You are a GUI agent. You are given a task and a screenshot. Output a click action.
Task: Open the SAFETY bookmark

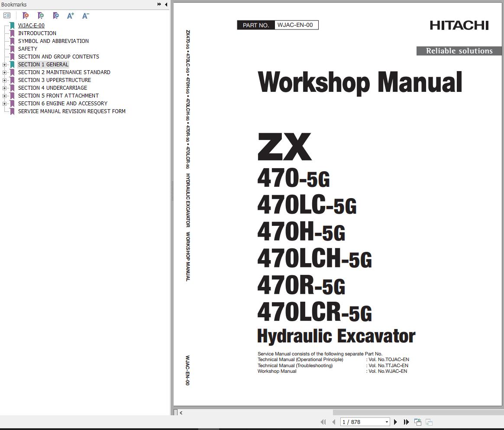28,49
